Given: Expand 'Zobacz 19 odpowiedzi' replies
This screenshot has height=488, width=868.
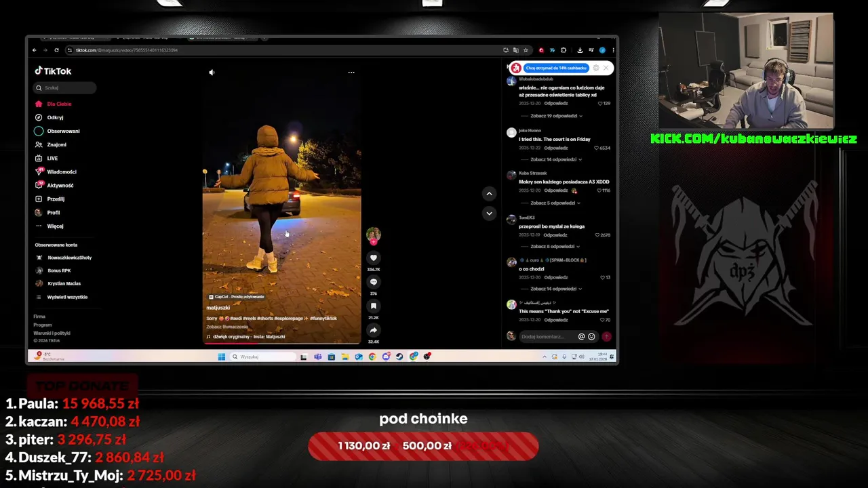Looking at the screenshot, I should [x=556, y=116].
